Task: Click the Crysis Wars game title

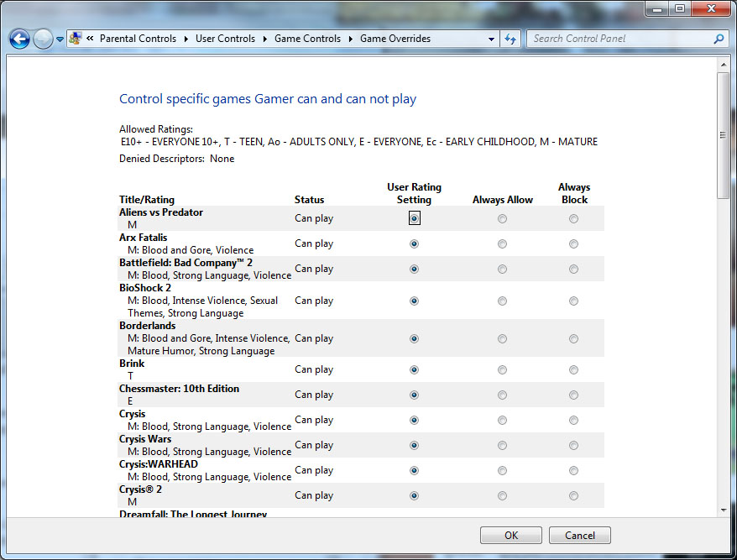Action: [144, 439]
